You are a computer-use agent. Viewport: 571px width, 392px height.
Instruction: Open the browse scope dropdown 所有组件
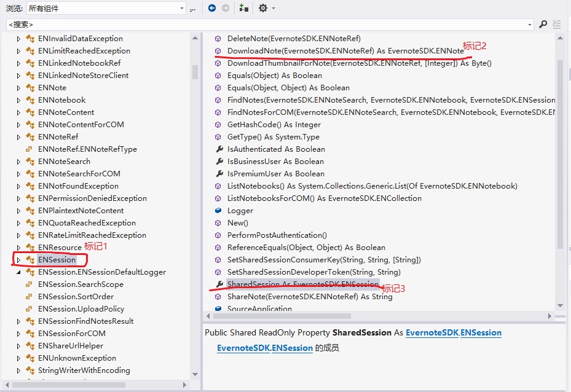click(106, 9)
